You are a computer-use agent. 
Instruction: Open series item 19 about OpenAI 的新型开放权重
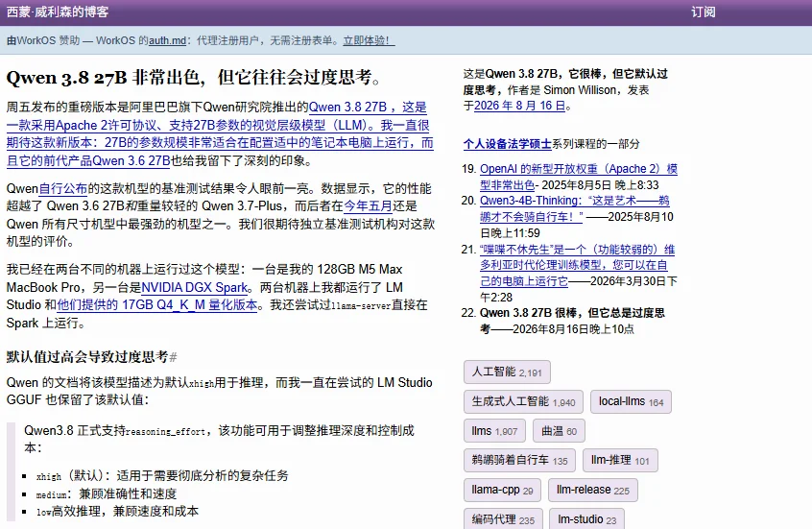coord(579,177)
